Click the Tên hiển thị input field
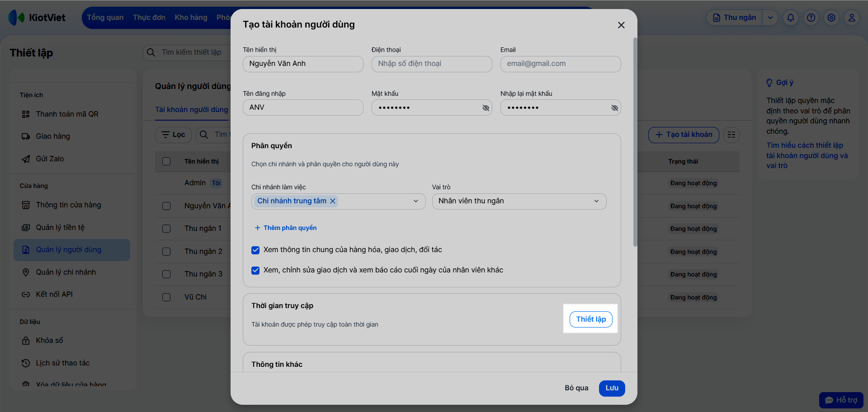 303,64
